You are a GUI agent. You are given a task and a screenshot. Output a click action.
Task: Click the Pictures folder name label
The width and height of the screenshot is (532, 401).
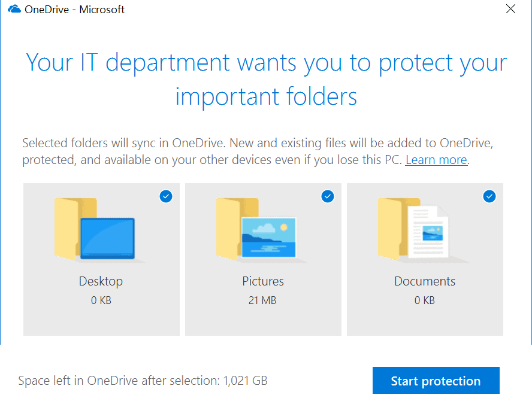pos(263,281)
